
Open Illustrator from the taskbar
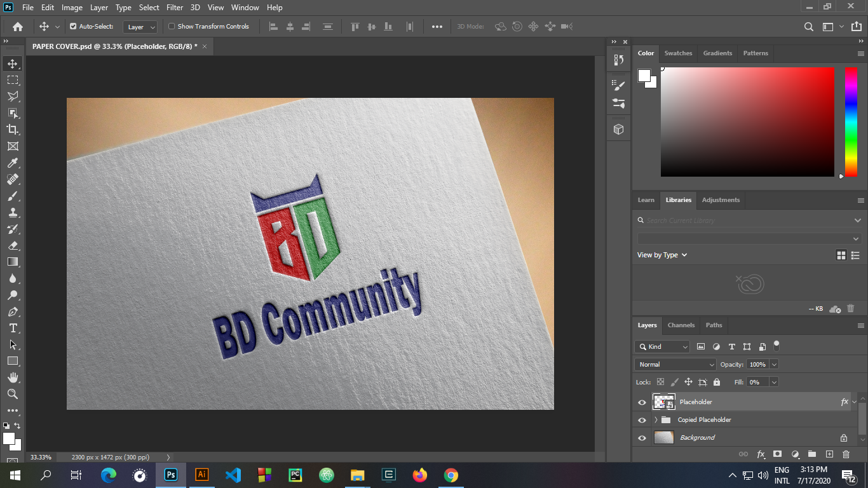pos(202,475)
